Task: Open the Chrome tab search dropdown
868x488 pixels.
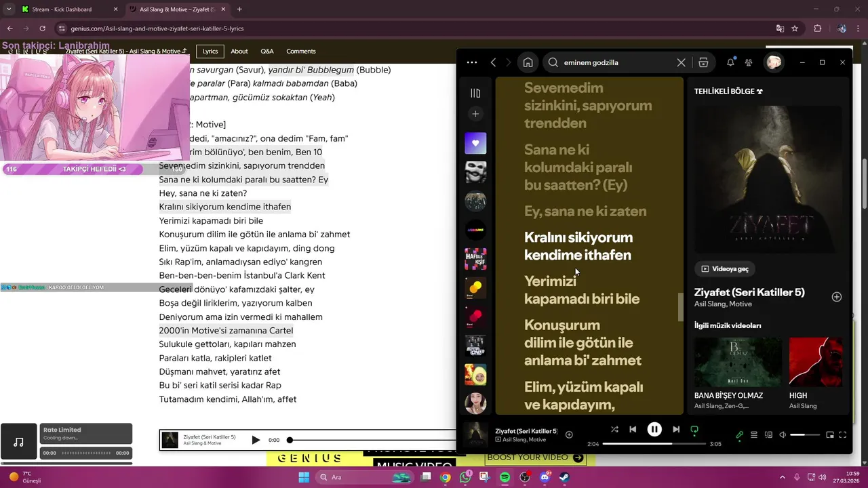Action: click(8, 9)
